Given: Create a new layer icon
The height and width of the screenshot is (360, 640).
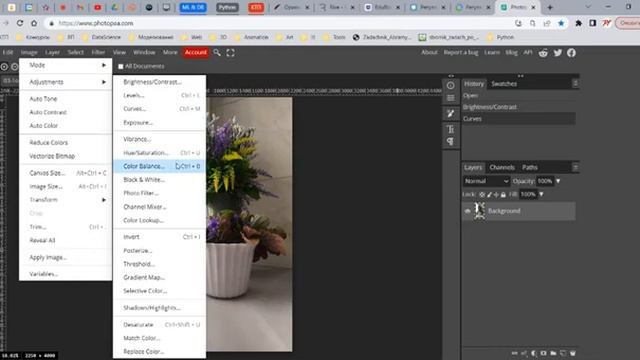Looking at the screenshot, I should (x=563, y=353).
